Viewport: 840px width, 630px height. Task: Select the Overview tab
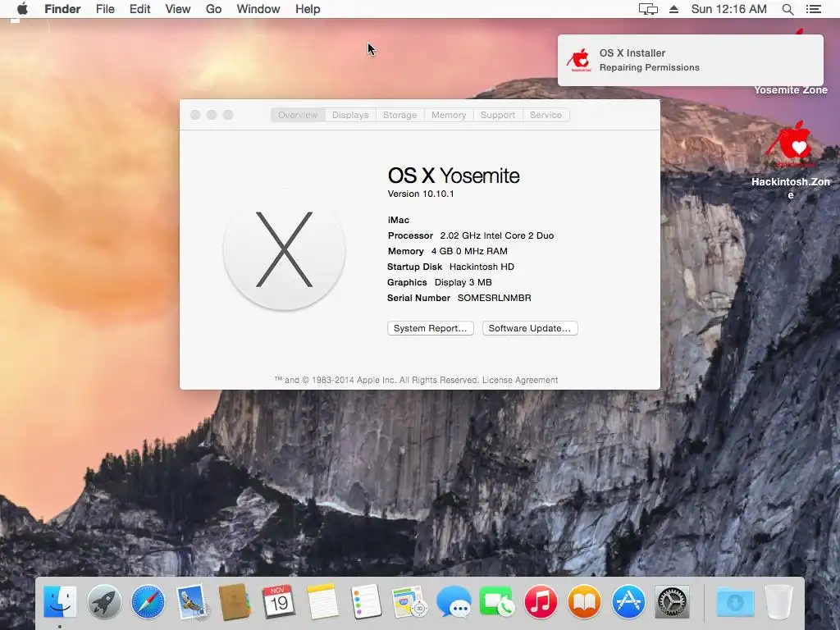tap(298, 115)
